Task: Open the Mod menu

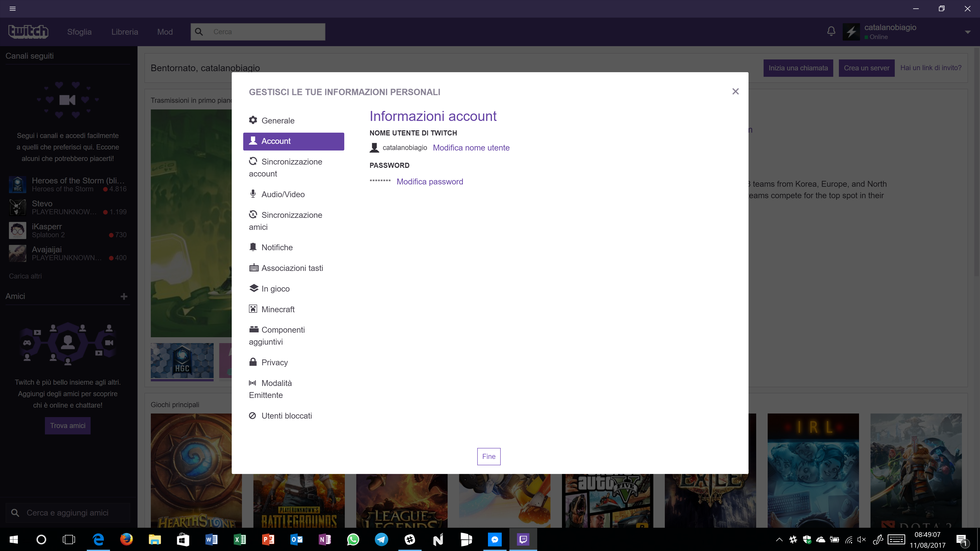Action: click(165, 32)
